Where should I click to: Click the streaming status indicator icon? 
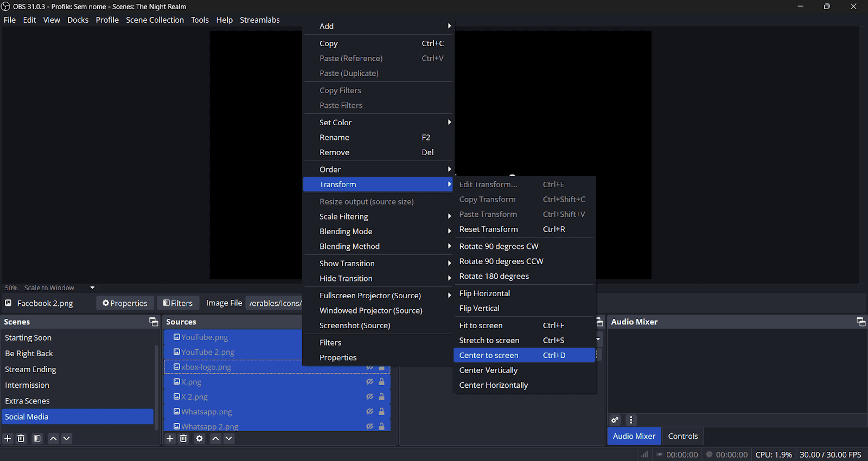660,454
